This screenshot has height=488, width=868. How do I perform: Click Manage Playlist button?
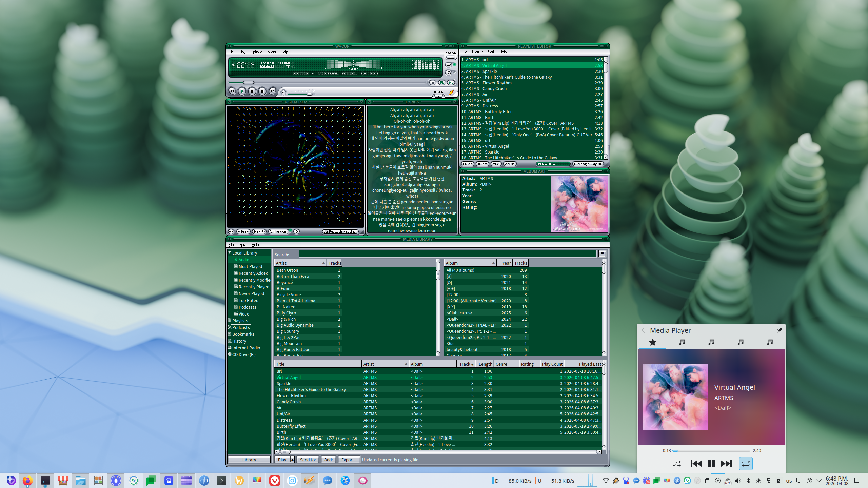[x=588, y=164]
